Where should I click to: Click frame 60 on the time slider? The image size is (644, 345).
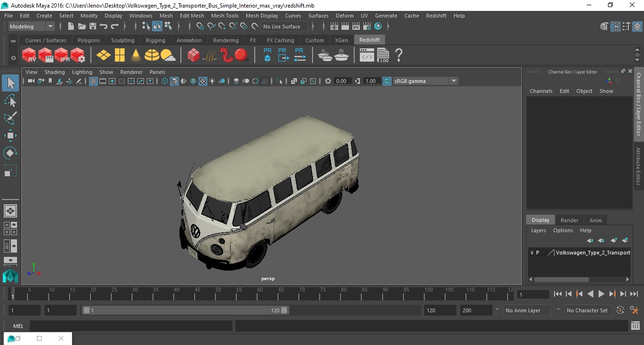pos(260,294)
